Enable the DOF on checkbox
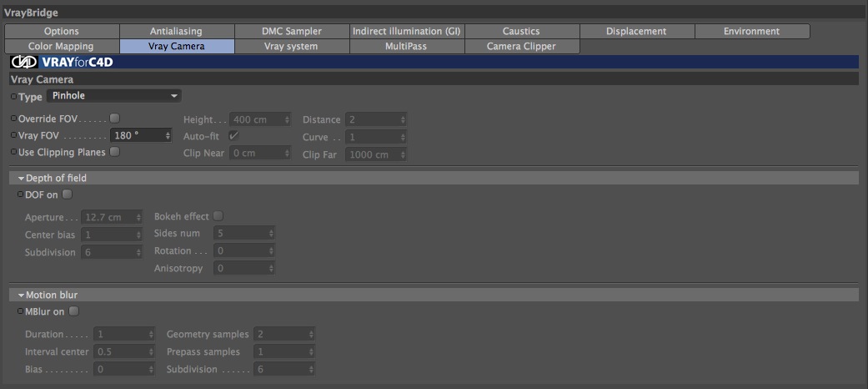868x389 pixels. 67,194
